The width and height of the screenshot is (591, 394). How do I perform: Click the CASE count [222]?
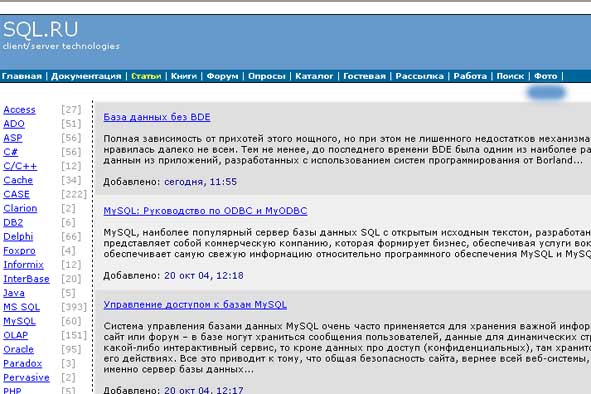point(74,195)
